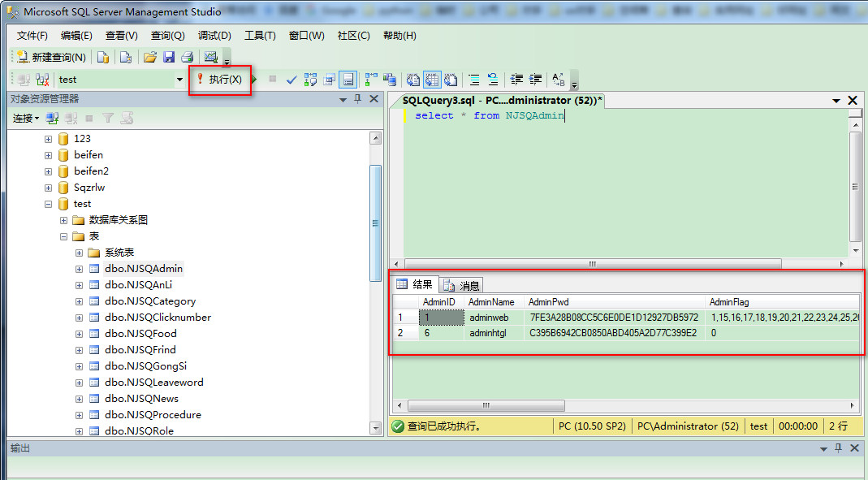The width and height of the screenshot is (868, 480).
Task: Save the query with the floppy disk icon
Action: pyautogui.click(x=169, y=57)
